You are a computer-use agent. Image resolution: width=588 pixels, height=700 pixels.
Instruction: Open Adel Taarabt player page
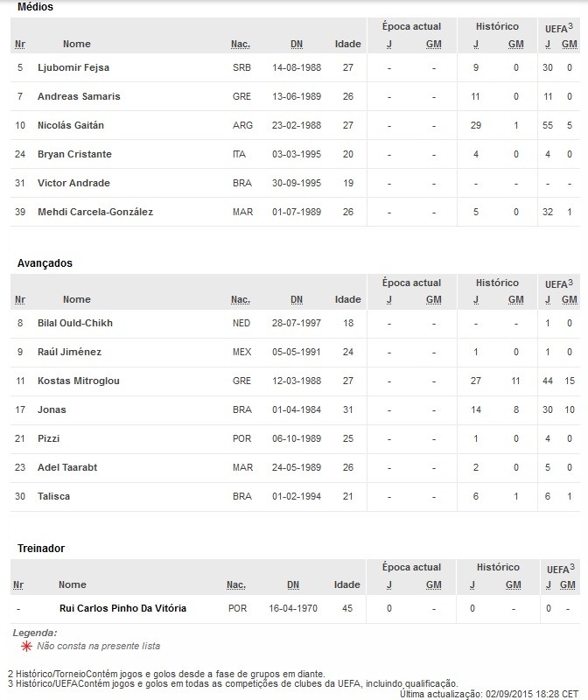(67, 467)
